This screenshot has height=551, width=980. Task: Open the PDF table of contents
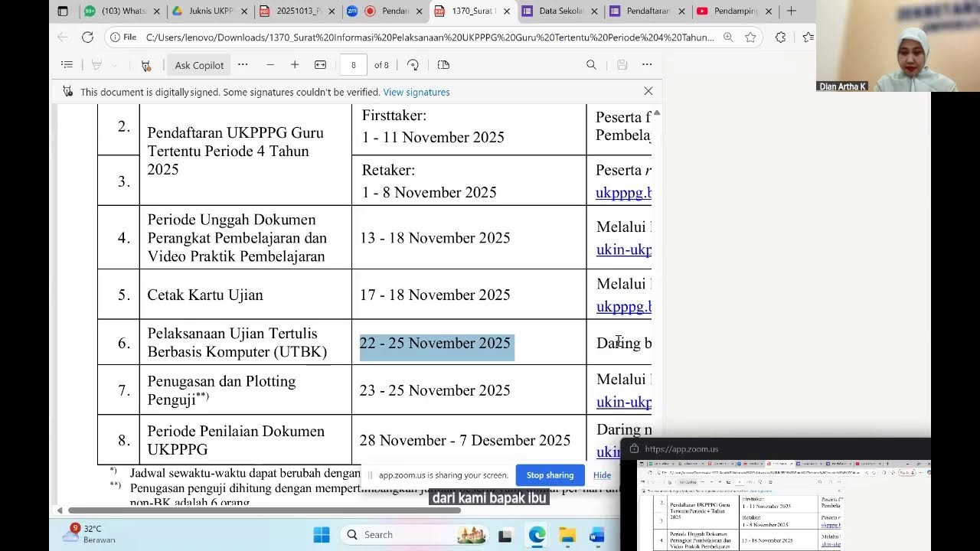pos(67,65)
